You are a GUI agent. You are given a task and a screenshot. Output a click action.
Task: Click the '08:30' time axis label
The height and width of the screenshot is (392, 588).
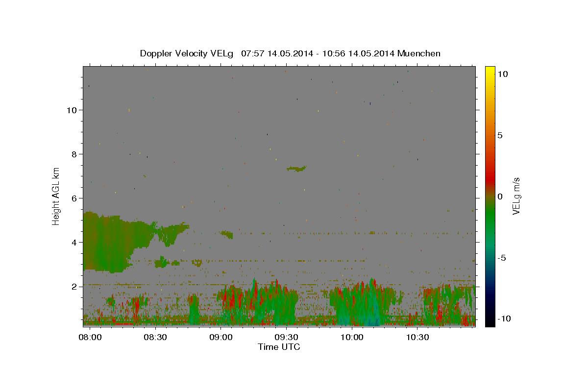155,338
